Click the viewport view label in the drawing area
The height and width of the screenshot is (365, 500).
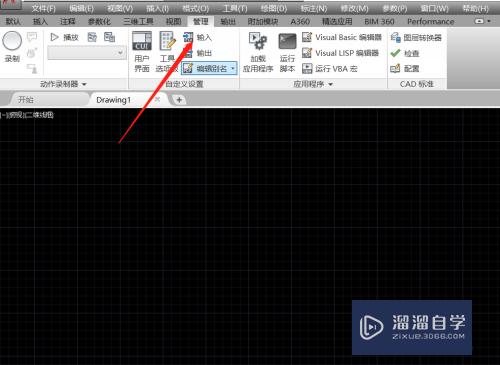[x=27, y=115]
